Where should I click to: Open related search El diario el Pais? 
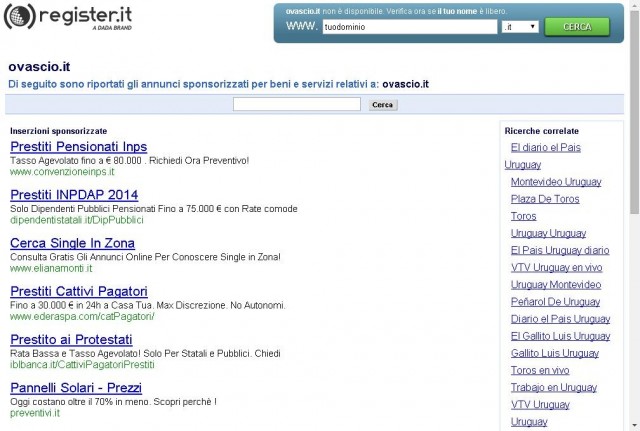click(546, 147)
